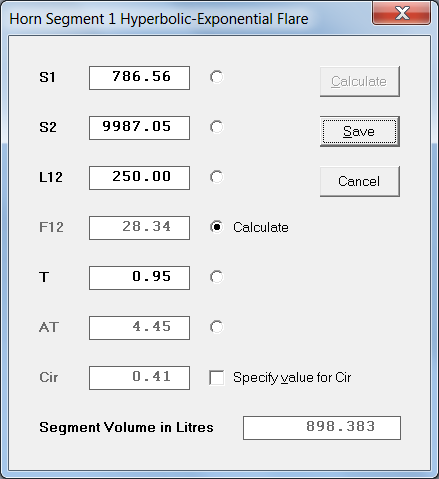Click the S2 field showing 9987.05
Image resolution: width=439 pixels, height=479 pixels.
139,128
